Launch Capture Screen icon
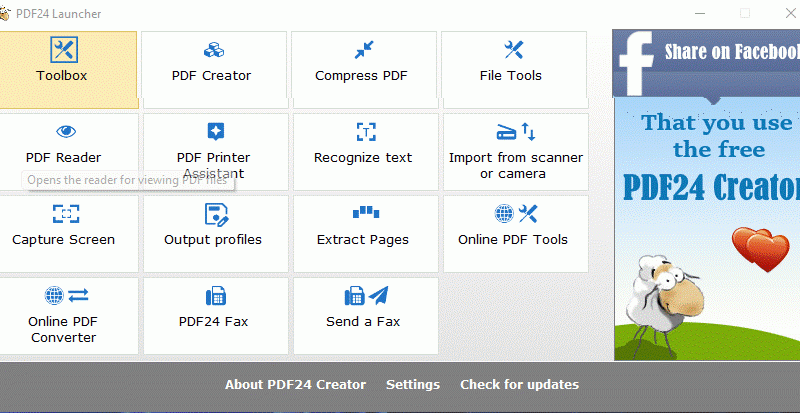 pos(66,214)
